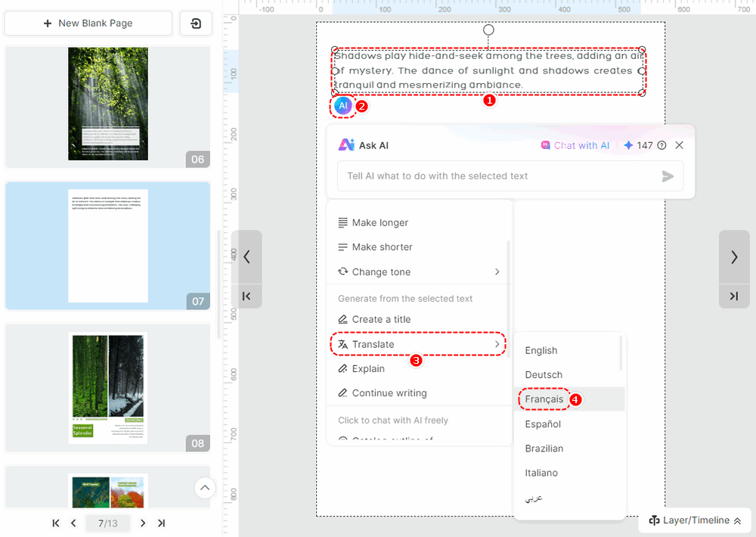Choose Explain option
The width and height of the screenshot is (756, 537).
(x=417, y=368)
